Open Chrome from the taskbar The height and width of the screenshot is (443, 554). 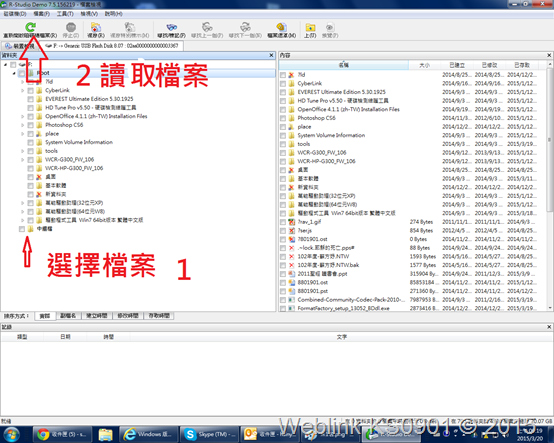[62, 435]
